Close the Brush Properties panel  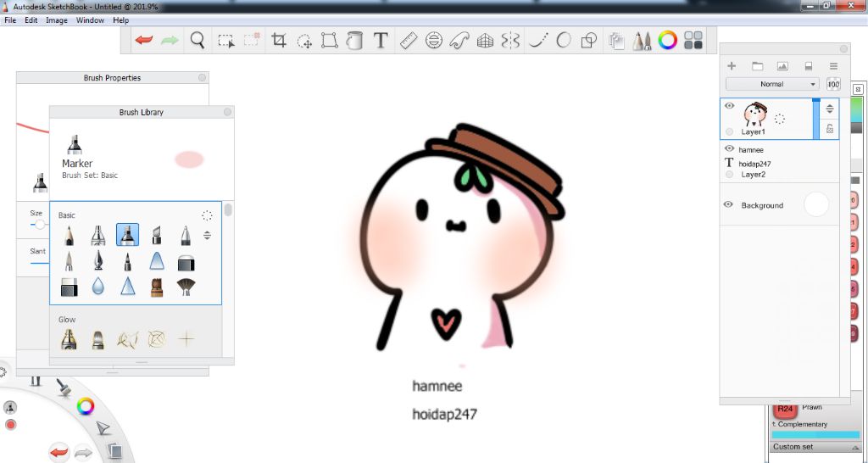pyautogui.click(x=202, y=77)
